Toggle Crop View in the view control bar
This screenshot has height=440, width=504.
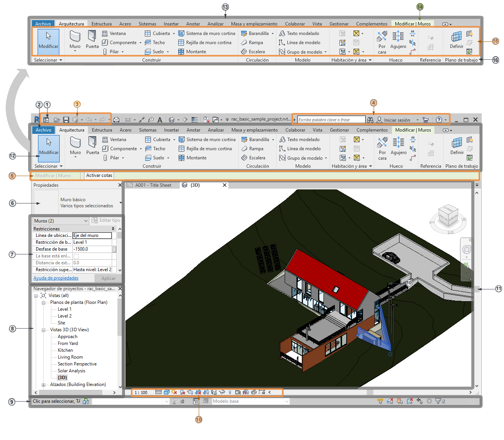[198, 392]
